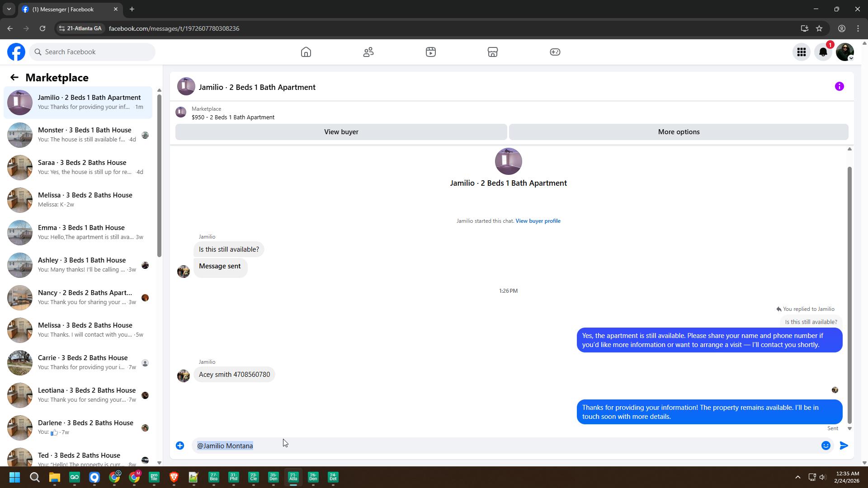Viewport: 868px width, 488px height.
Task: Open the notifications bell
Action: 823,52
